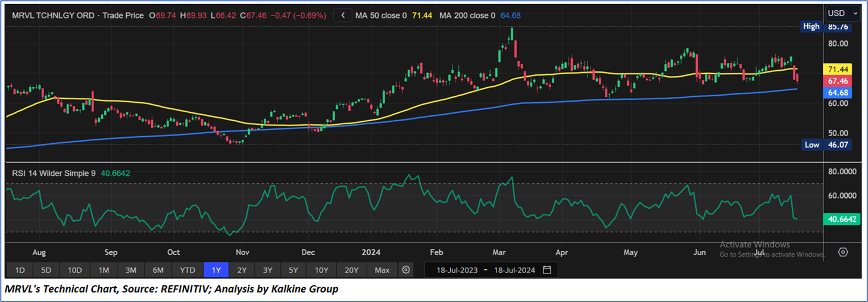
Task: Collapse the indicator legend with the left arrow
Action: pyautogui.click(x=342, y=15)
